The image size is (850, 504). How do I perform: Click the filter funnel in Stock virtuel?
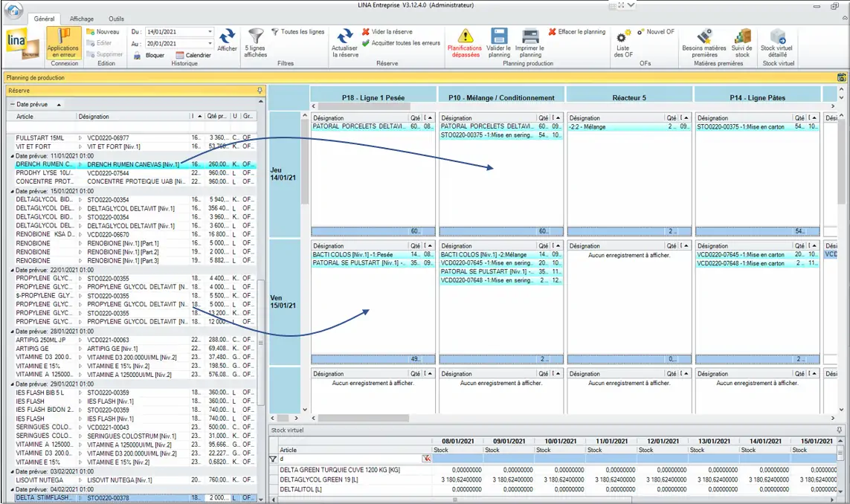(x=273, y=459)
